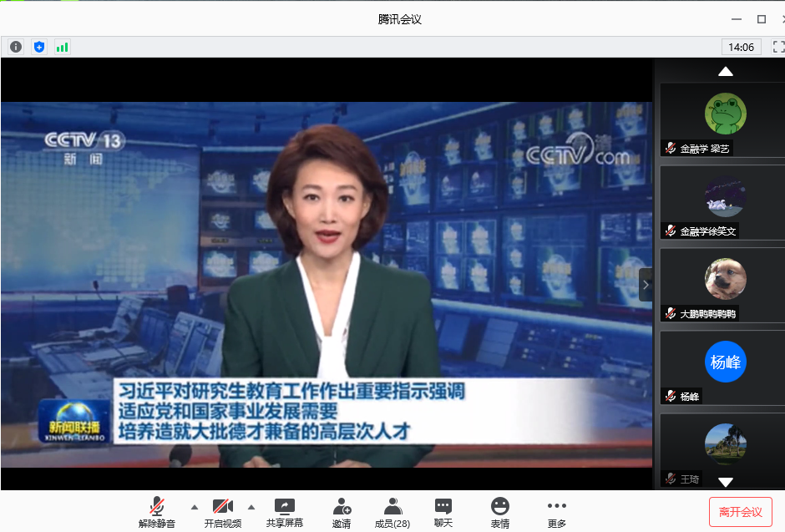Open the blue security shield icon
The width and height of the screenshot is (785, 532).
tap(39, 47)
